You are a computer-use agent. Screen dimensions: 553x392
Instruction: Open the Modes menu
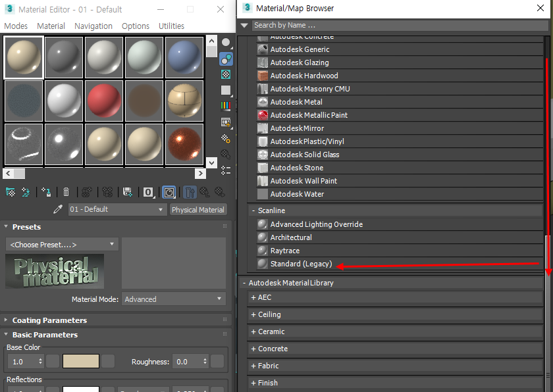click(x=16, y=26)
